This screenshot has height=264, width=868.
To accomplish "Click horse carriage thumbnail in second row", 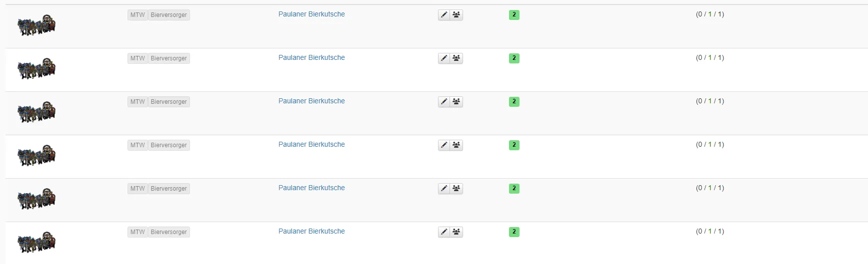I will coord(36,68).
